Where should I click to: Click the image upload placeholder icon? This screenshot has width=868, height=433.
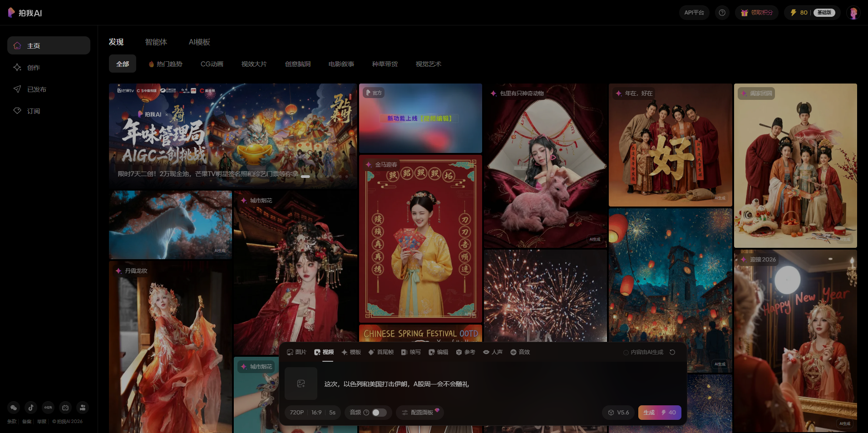tap(301, 384)
